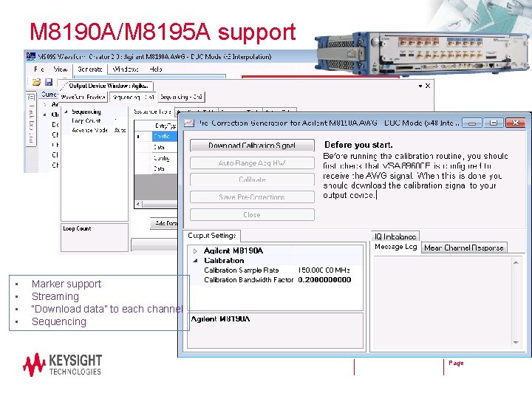Image resolution: width=532 pixels, height=399 pixels.
Task: Click the Add button below sequence table
Action: click(164, 223)
